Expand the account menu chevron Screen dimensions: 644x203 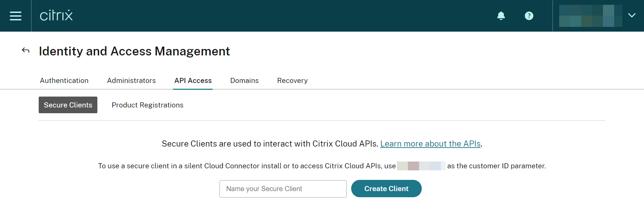click(x=631, y=15)
